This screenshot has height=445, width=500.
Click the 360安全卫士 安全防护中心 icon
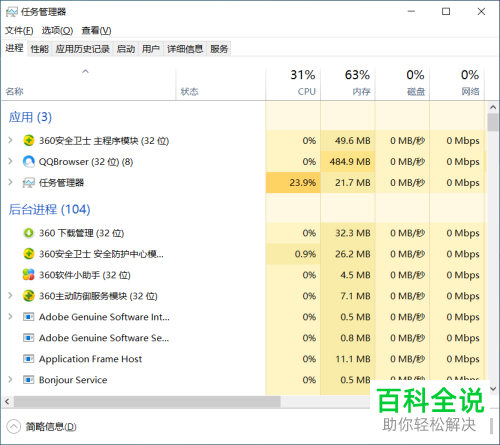pyautogui.click(x=29, y=254)
